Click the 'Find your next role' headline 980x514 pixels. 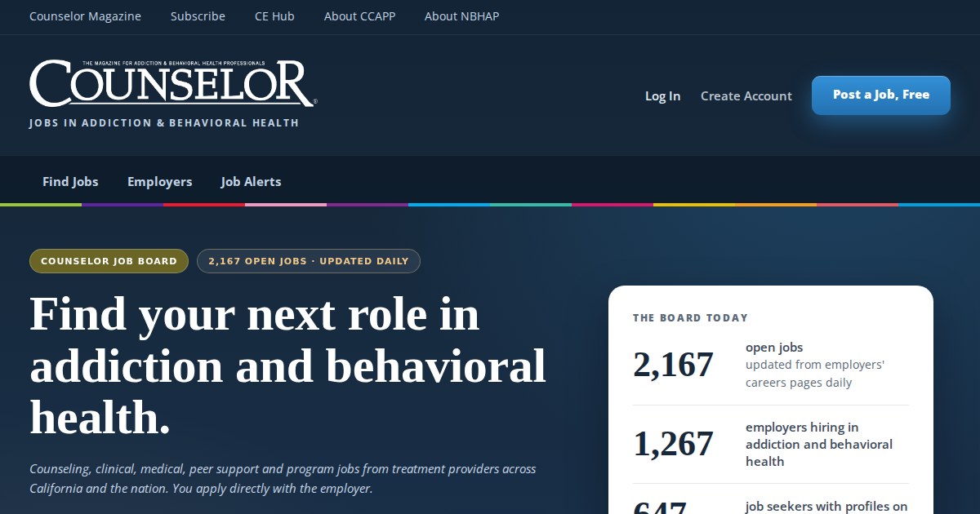click(287, 366)
